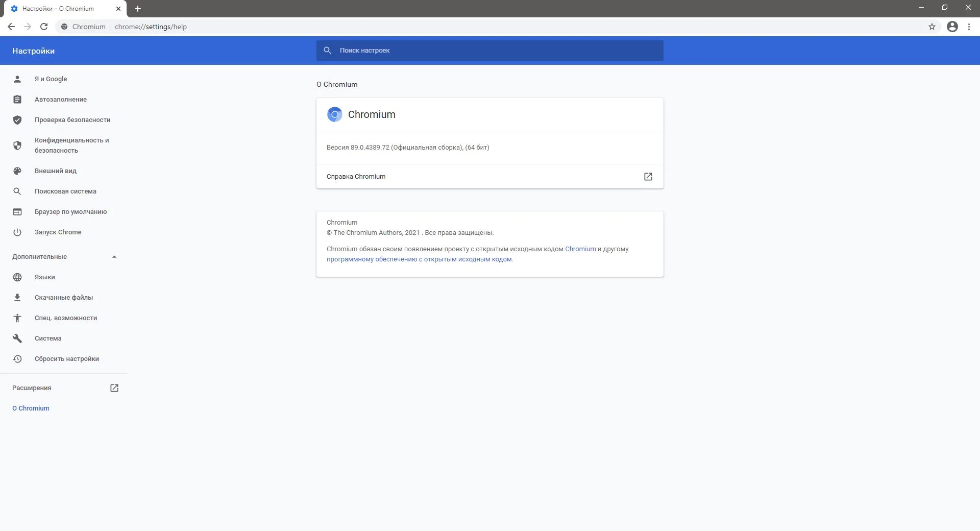Select О Chromium in the sidebar
This screenshot has height=531, width=980.
click(x=31, y=408)
